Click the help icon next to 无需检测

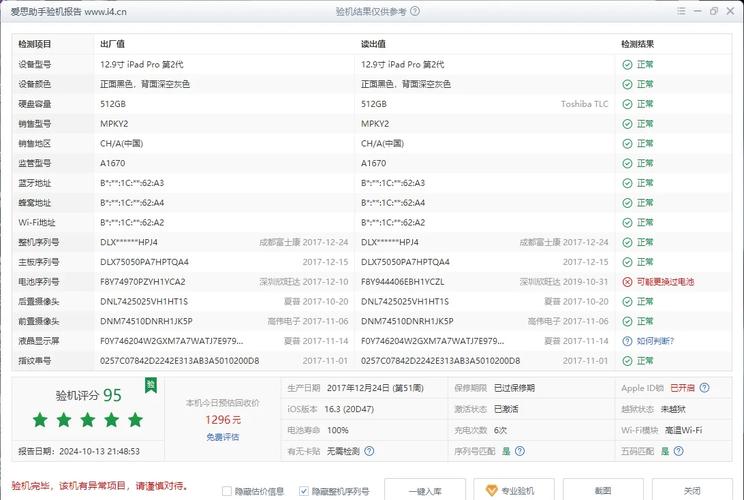[369, 451]
